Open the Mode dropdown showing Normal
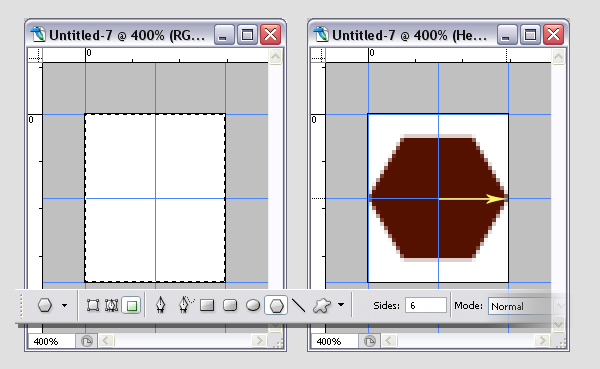This screenshot has width=600, height=369. 527,306
